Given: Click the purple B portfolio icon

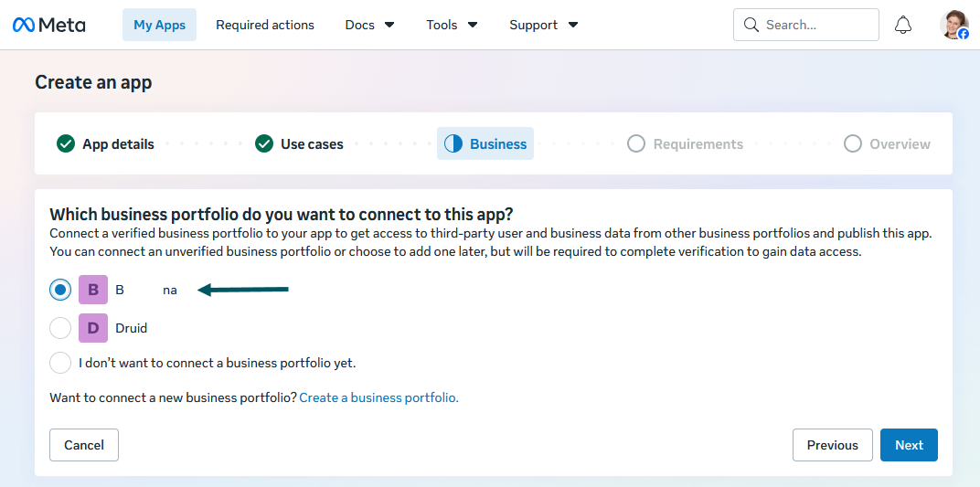Looking at the screenshot, I should [x=93, y=290].
